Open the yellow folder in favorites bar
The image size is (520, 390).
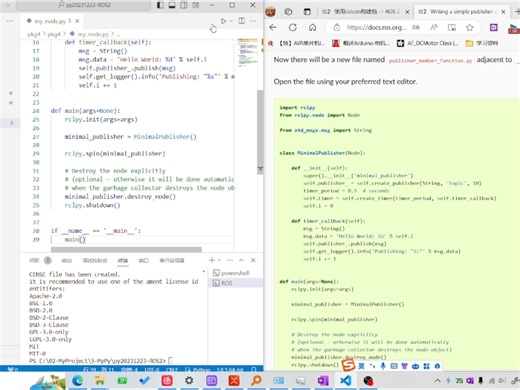tap(482, 43)
